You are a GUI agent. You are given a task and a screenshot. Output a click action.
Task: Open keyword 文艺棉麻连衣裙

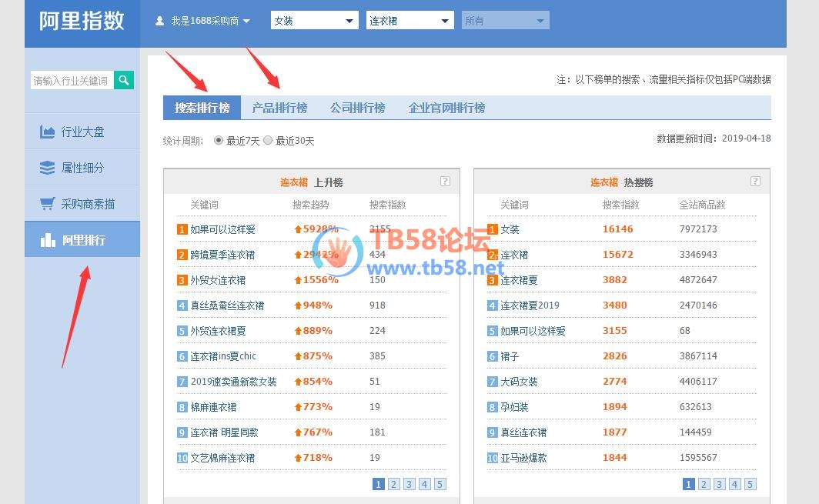222,458
